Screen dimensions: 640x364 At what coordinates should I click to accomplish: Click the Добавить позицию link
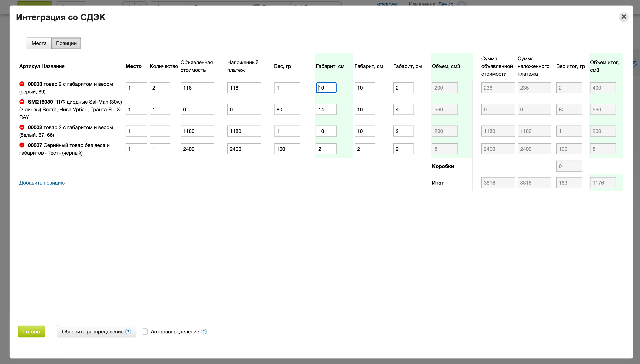[x=42, y=183]
